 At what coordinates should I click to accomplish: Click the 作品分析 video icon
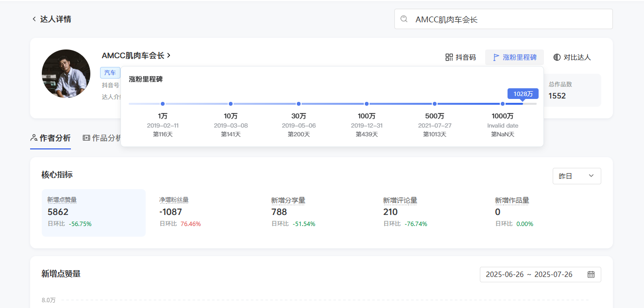86,138
